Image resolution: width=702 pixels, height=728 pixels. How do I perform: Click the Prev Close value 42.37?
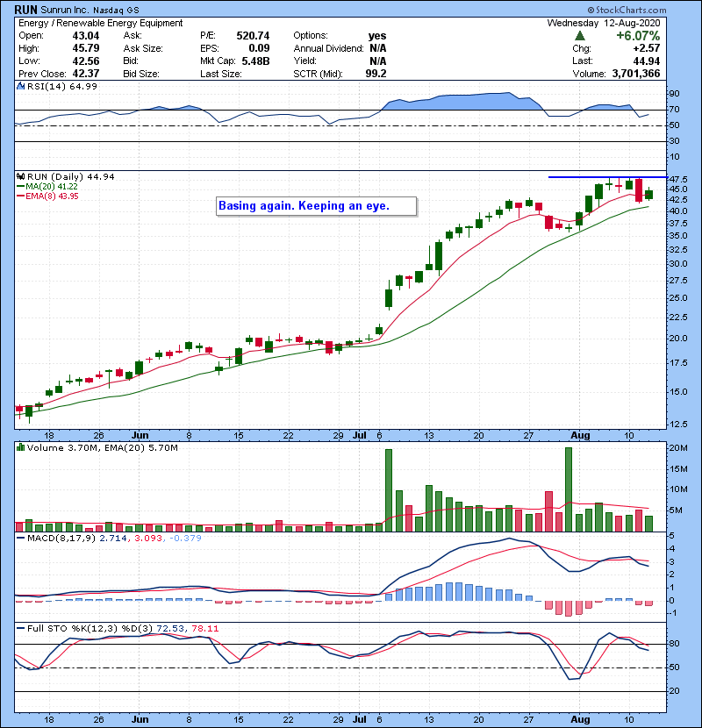(86, 74)
